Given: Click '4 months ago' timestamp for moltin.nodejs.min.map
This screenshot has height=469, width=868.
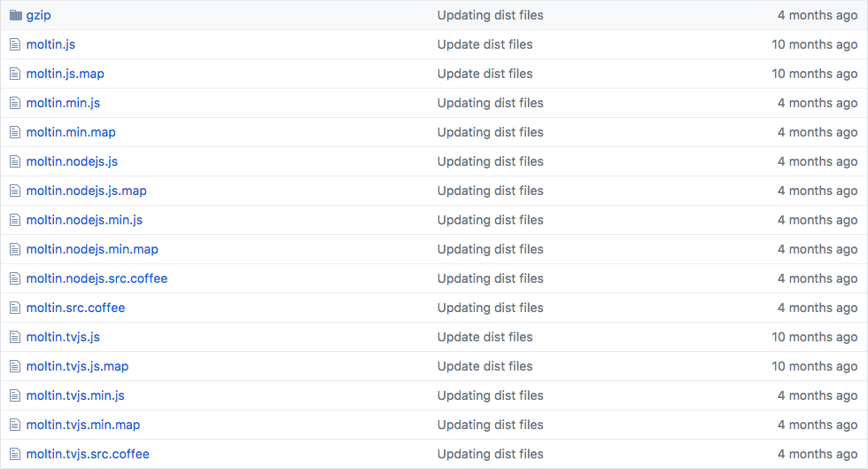Looking at the screenshot, I should pyautogui.click(x=818, y=249).
